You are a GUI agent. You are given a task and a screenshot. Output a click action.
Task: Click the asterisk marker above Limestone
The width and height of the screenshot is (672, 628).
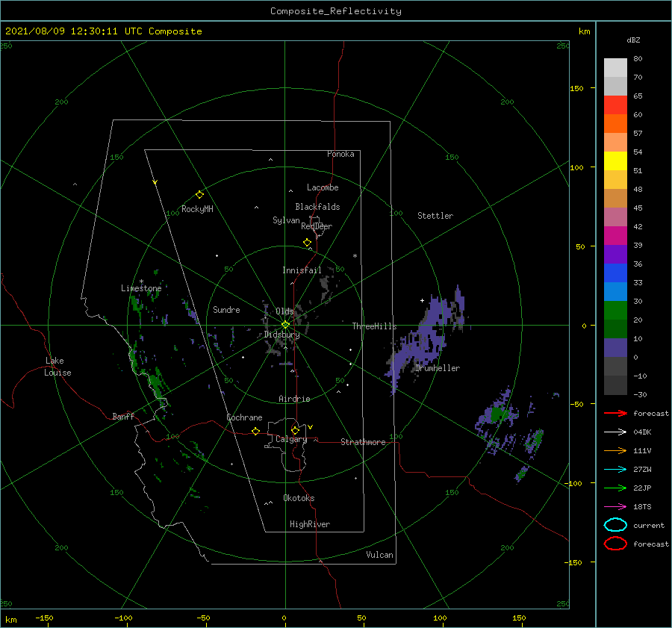pyautogui.click(x=141, y=282)
